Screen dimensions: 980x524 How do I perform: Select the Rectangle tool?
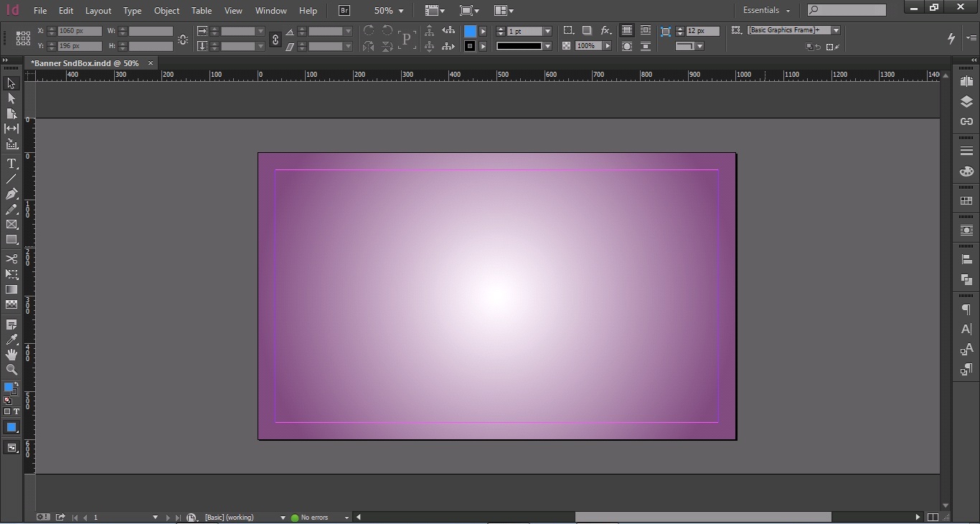(x=11, y=239)
